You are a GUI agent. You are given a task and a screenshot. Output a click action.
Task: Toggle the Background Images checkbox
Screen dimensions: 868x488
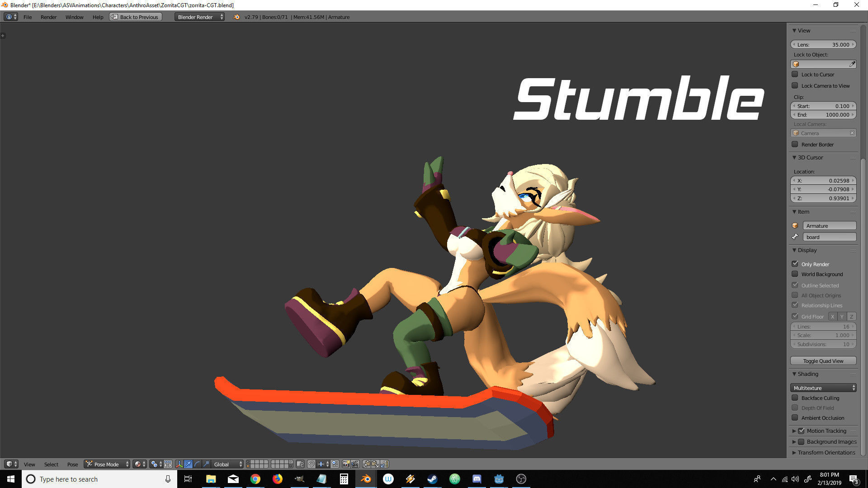[801, 441]
